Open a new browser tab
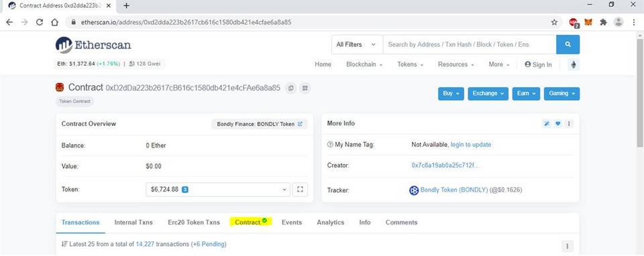The width and height of the screenshot is (644, 256). 127,6
